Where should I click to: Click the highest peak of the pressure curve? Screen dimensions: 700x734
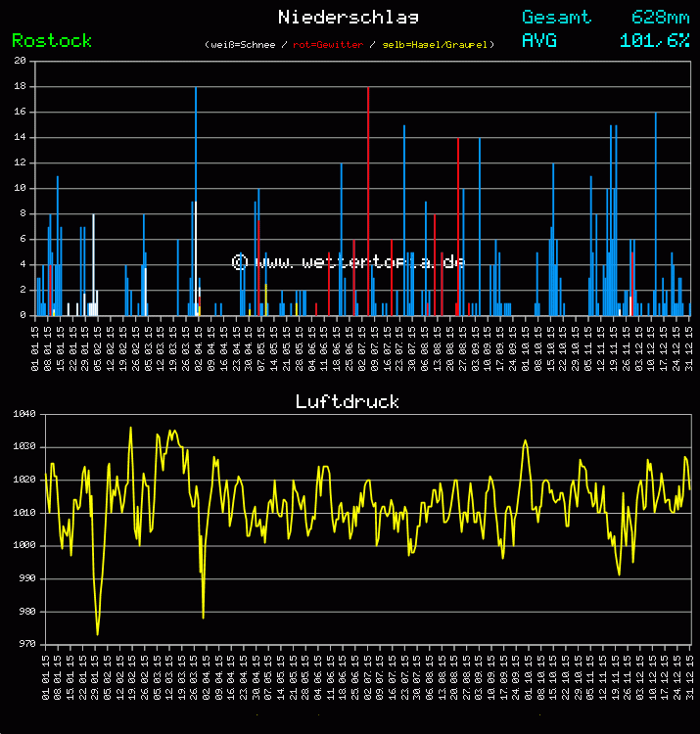coord(131,428)
